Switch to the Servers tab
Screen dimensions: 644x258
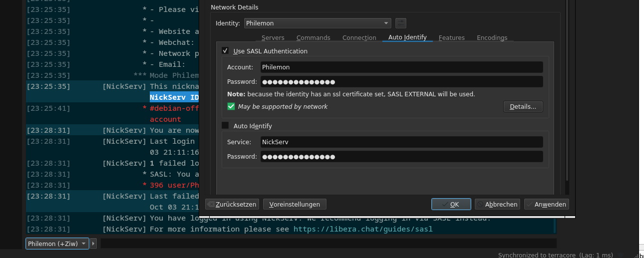(273, 38)
